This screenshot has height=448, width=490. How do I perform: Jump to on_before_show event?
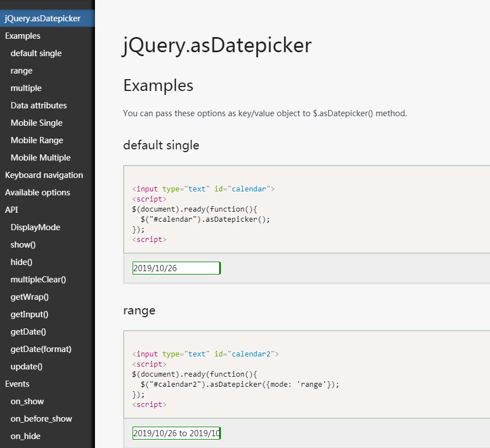(x=41, y=419)
